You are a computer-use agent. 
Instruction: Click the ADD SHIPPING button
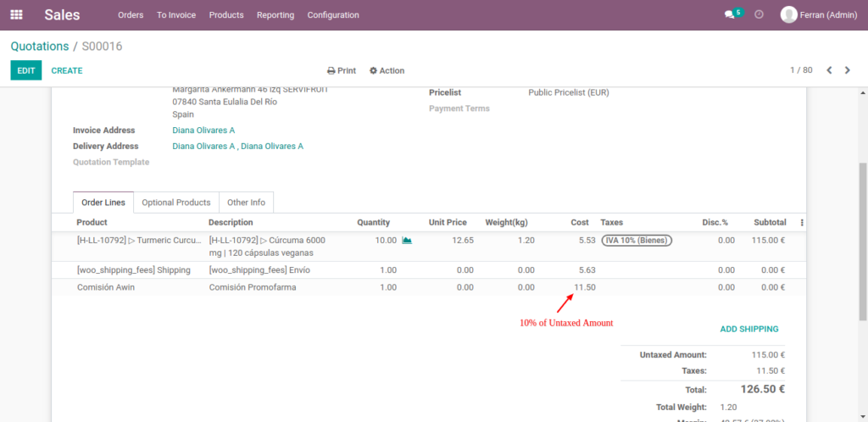[x=749, y=329]
